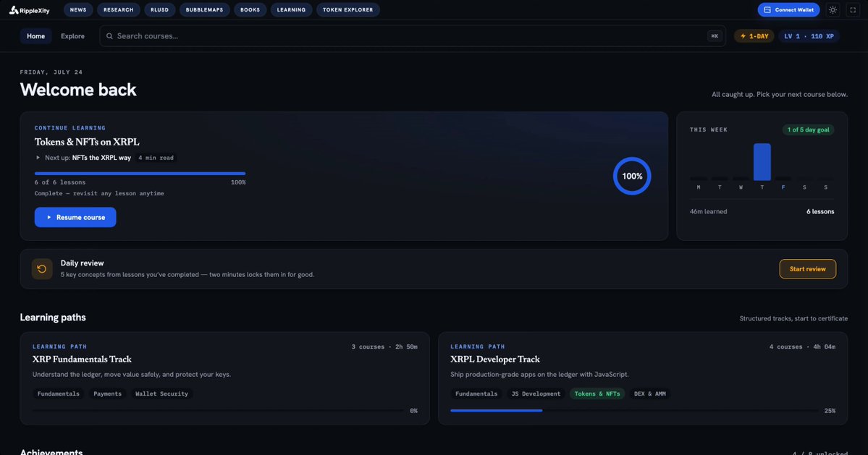Image resolution: width=868 pixels, height=455 pixels.
Task: Click the '4 min read' label
Action: pos(156,158)
